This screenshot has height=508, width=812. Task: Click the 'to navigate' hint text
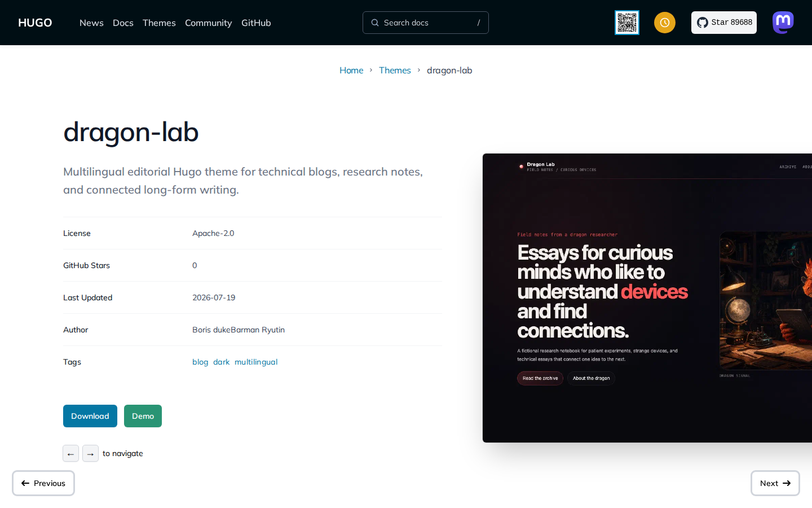[123, 453]
